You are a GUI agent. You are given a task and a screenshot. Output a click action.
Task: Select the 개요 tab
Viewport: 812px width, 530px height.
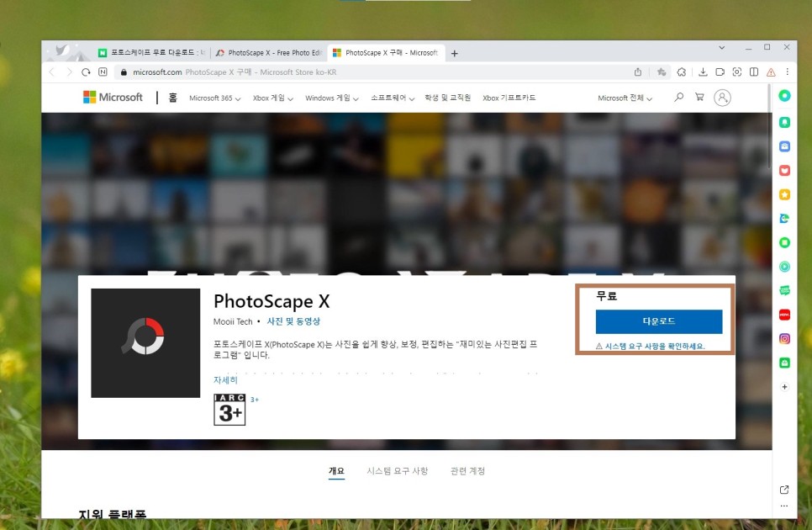(x=336, y=470)
